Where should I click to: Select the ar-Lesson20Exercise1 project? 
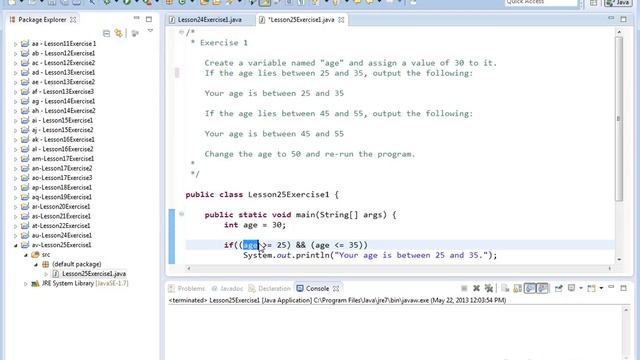tap(61, 207)
